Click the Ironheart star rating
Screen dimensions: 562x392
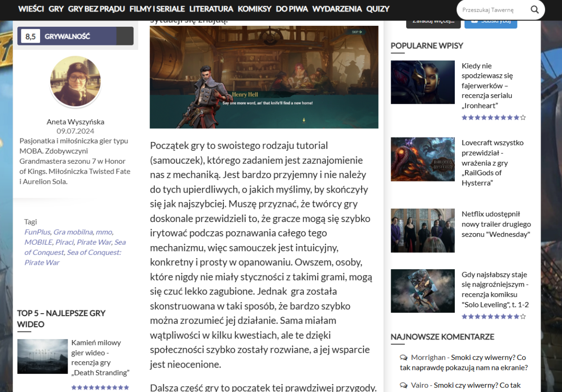click(493, 117)
